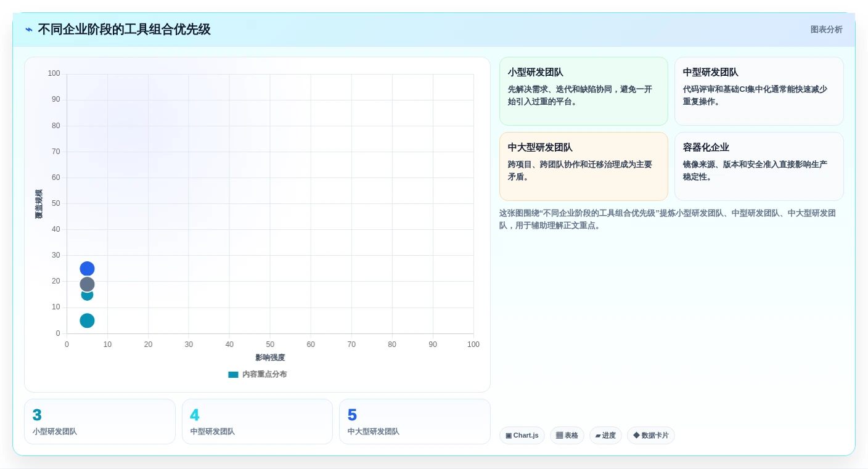Open the 小型研发团队 description card
Viewport: 868px width, 469px height.
(x=584, y=91)
